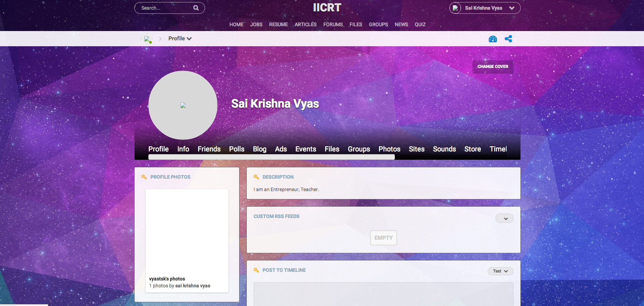
Task: Open RESUME in the top navigation
Action: (279, 24)
